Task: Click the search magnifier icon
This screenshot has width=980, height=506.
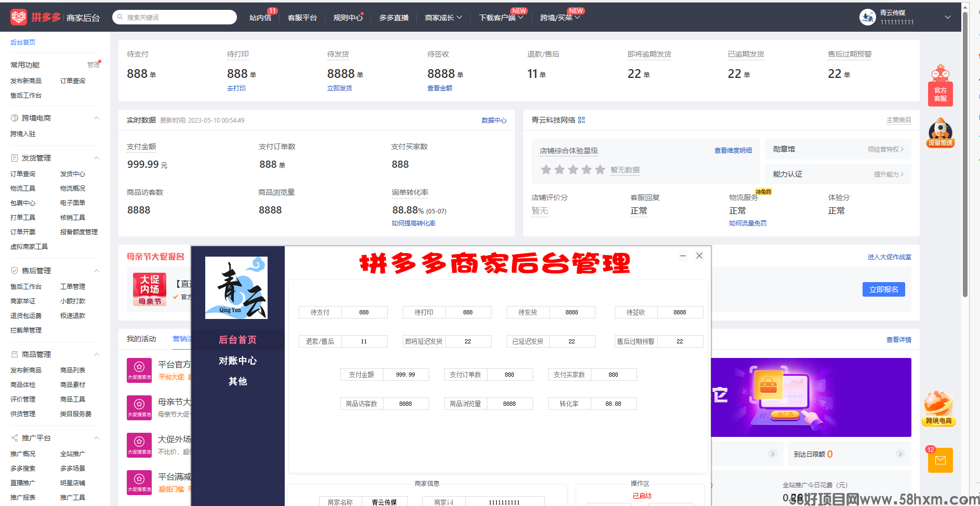Action: tap(120, 17)
